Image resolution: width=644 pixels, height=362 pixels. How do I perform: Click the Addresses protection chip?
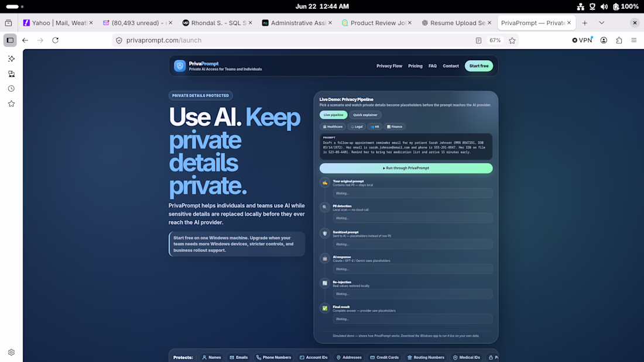coord(349,357)
